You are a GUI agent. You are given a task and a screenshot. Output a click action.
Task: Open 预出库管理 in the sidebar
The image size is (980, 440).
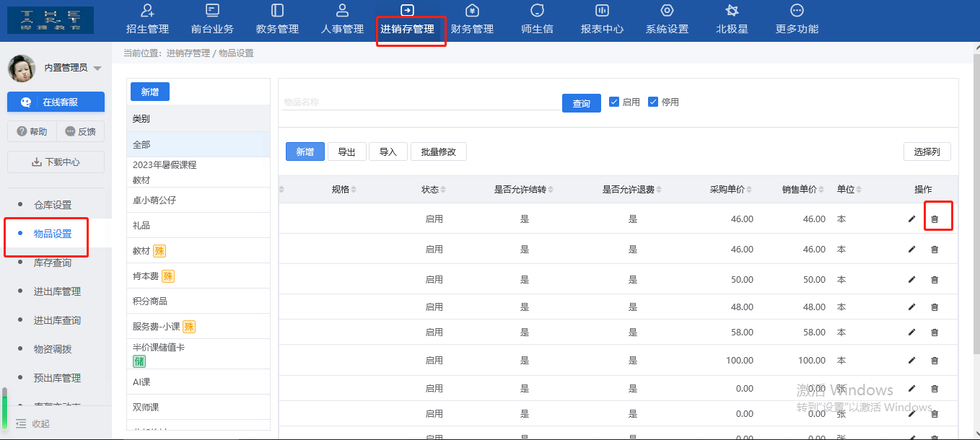57,378
